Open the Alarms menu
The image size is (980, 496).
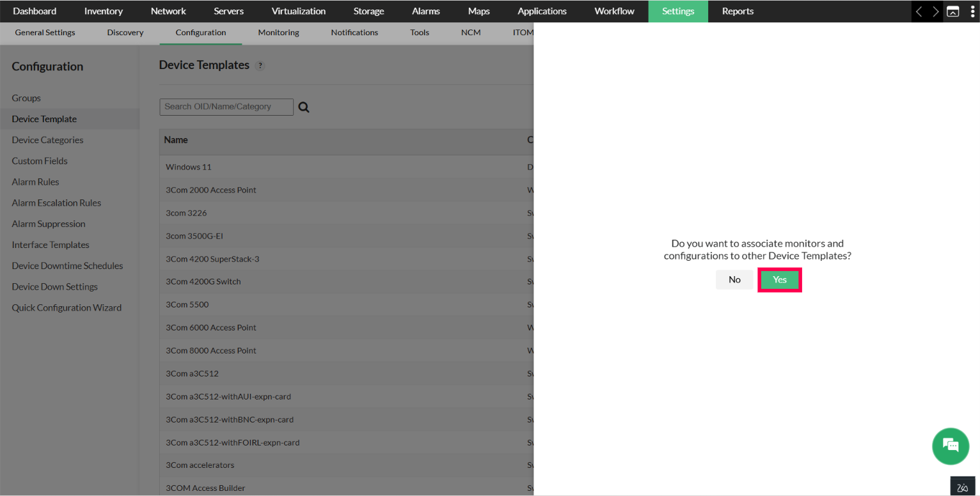pyautogui.click(x=426, y=11)
